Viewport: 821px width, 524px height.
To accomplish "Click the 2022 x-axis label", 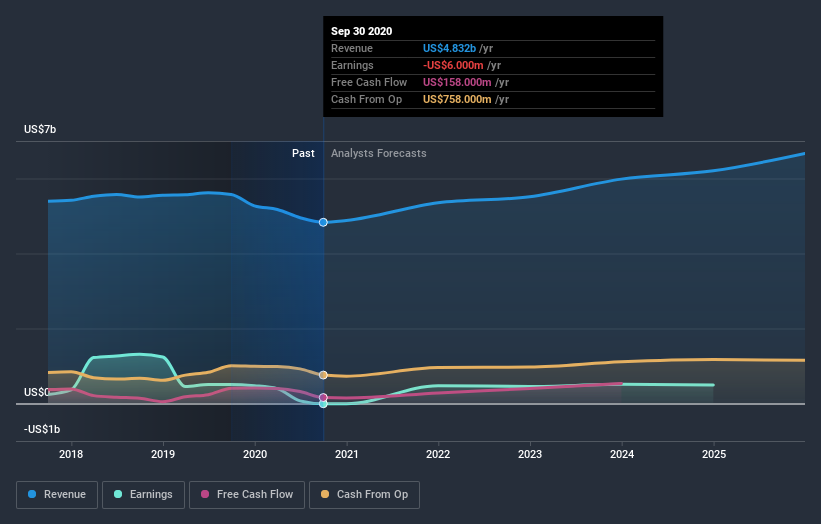I will pyautogui.click(x=438, y=454).
